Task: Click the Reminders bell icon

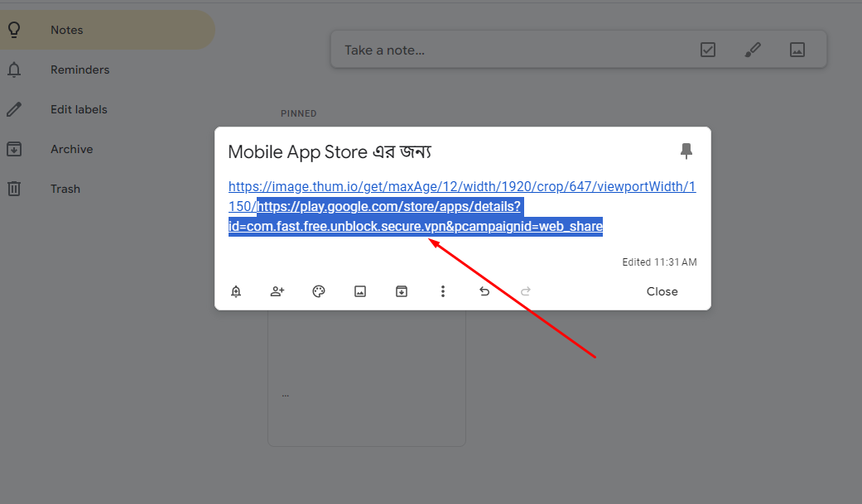Action: tap(14, 70)
